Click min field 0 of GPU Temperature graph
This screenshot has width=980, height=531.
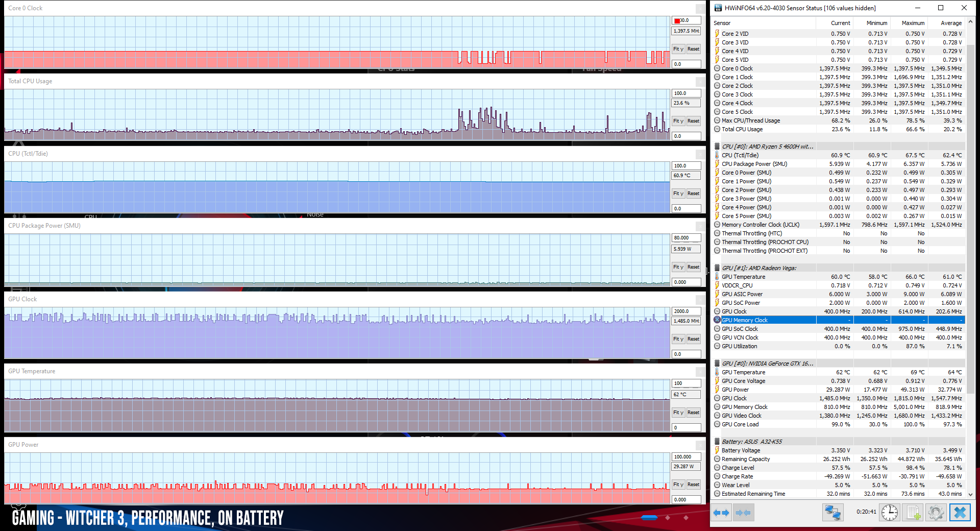tap(687, 427)
